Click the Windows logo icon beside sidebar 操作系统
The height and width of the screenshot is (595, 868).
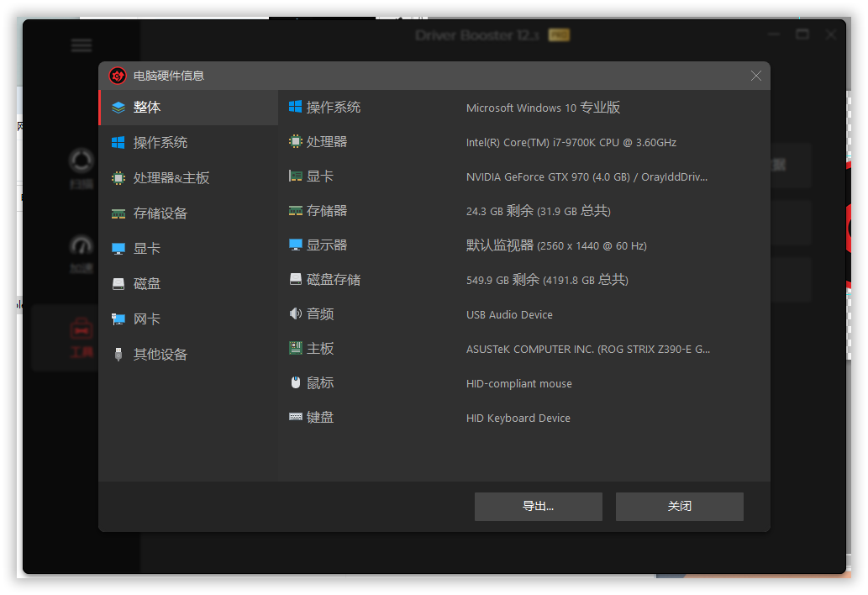click(118, 143)
